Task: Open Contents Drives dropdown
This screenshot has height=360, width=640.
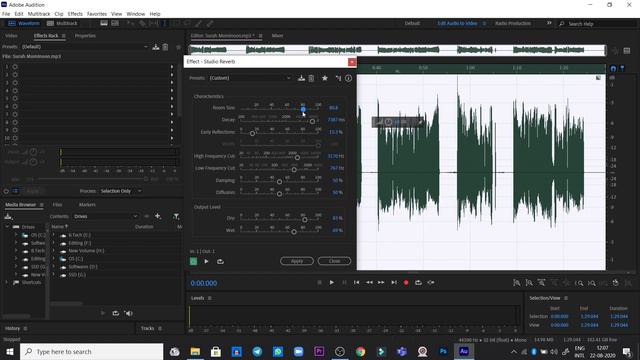Action: click(105, 216)
